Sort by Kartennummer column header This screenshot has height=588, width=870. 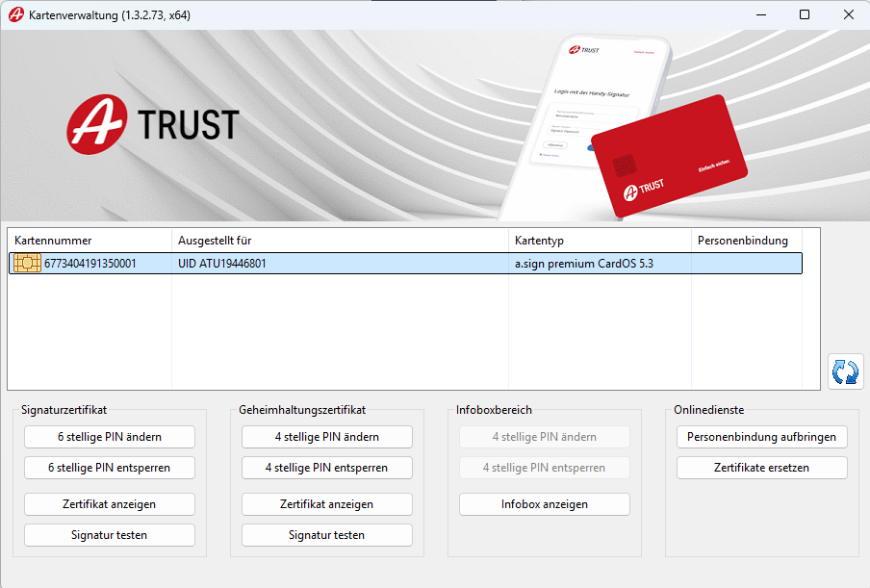90,241
